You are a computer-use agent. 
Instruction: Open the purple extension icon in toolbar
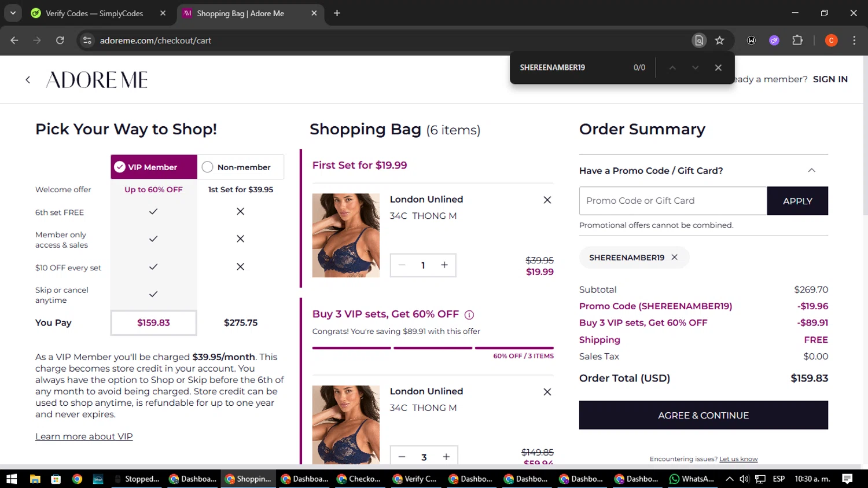[774, 41]
